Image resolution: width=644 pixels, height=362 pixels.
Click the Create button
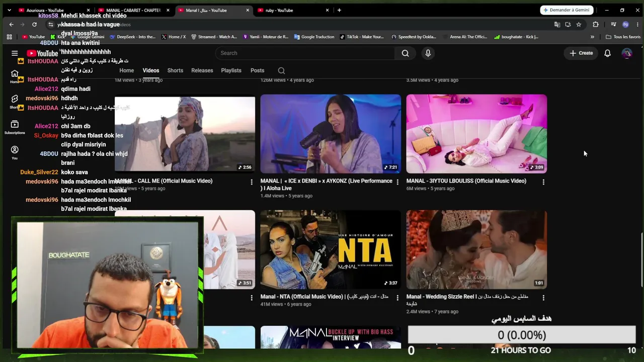(581, 53)
